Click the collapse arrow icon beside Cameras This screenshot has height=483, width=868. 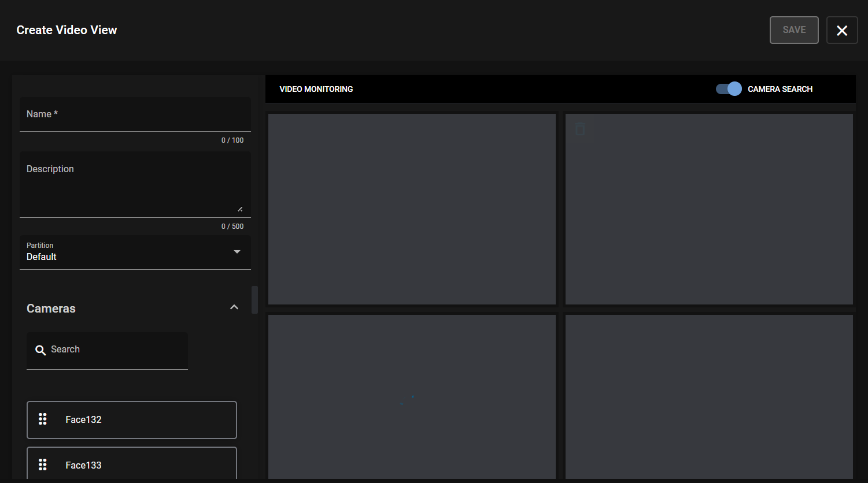pos(234,307)
